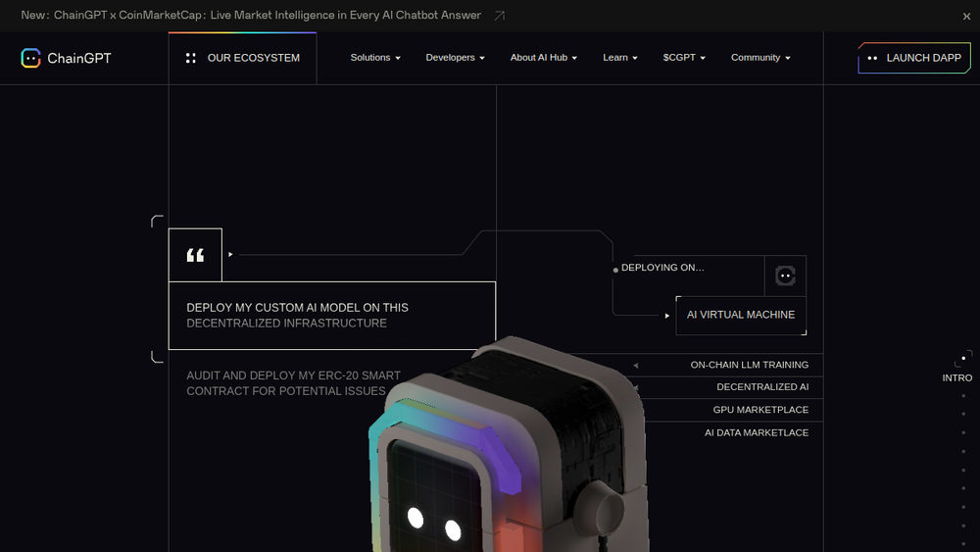Viewport: 980px width, 552px height.
Task: Select DECENTRALIZED AI item
Action: (x=762, y=387)
